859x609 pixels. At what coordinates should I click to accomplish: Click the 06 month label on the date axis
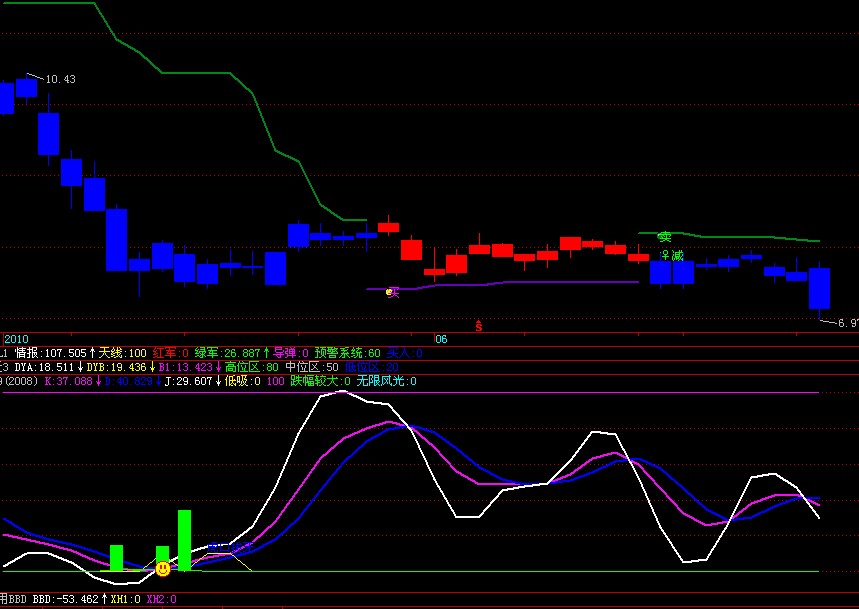(441, 339)
